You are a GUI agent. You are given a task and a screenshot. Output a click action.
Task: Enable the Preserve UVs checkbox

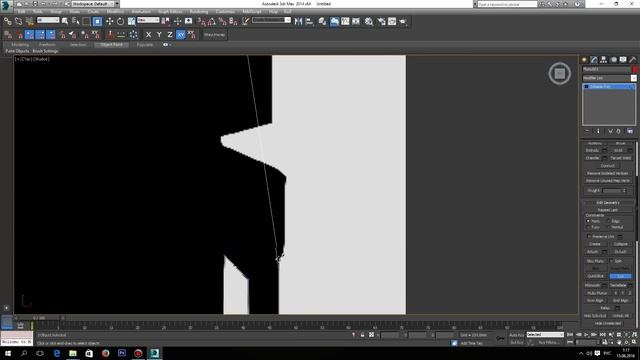click(589, 236)
